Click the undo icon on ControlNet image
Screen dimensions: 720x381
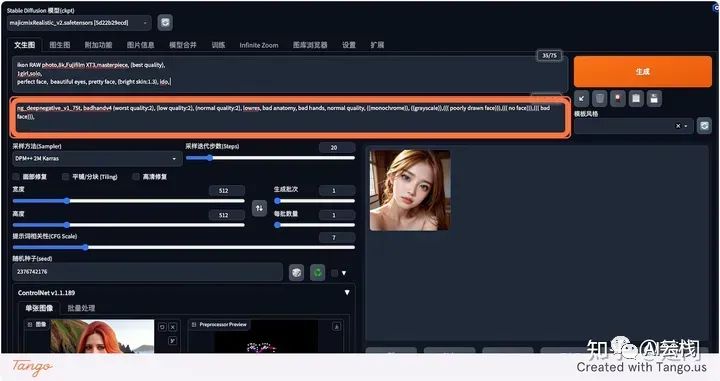tap(162, 327)
